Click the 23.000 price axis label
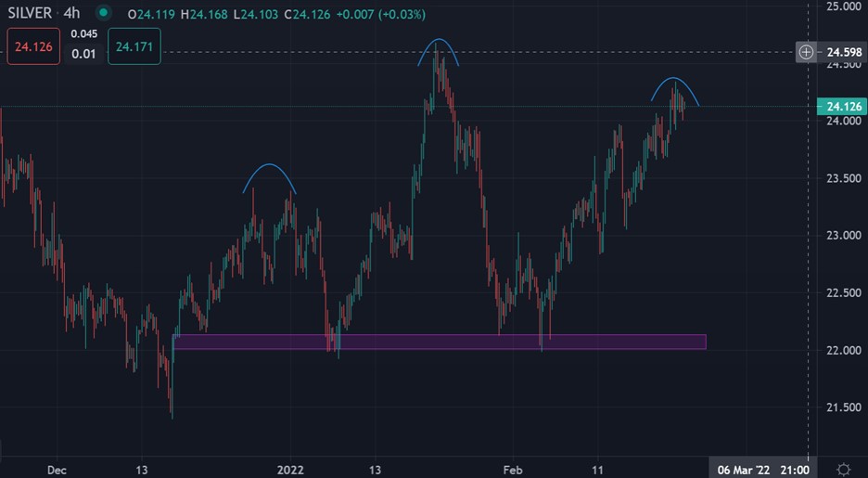The image size is (868, 478). (x=844, y=235)
